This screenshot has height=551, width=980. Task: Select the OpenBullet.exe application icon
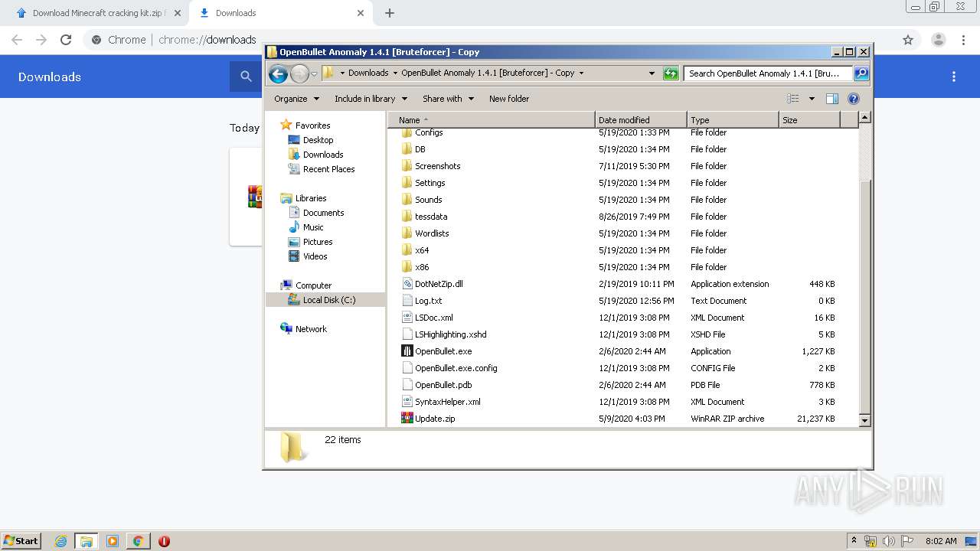407,351
